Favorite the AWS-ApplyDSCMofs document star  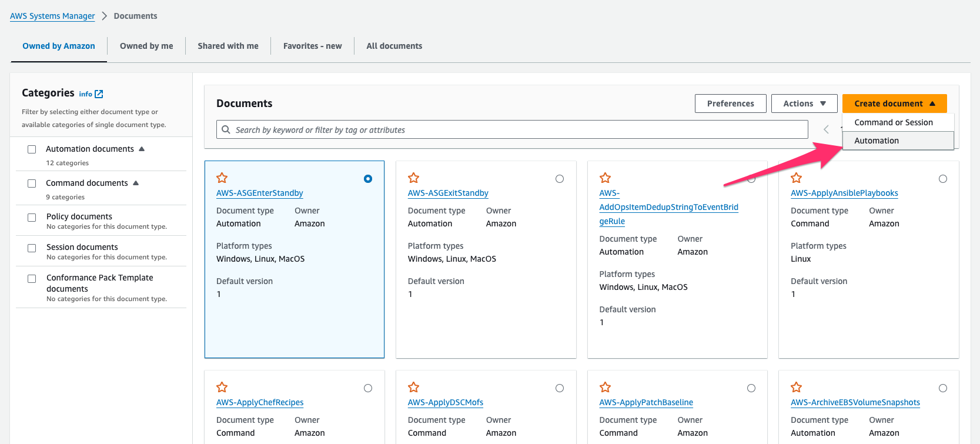414,387
